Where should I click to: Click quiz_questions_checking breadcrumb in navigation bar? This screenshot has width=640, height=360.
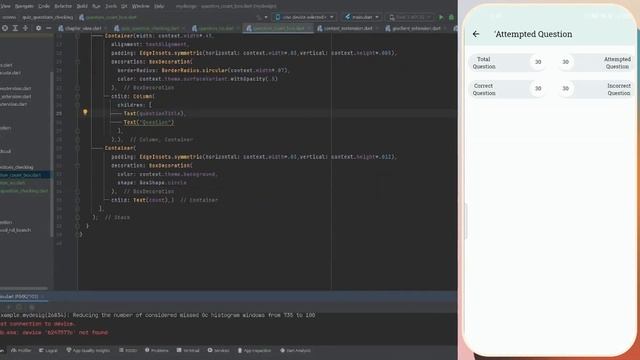47,17
